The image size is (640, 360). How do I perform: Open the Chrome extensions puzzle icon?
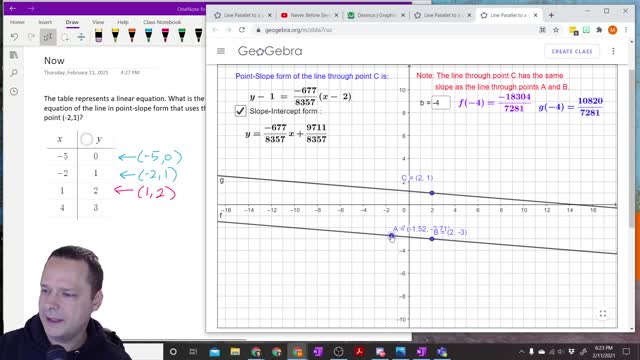pos(599,30)
